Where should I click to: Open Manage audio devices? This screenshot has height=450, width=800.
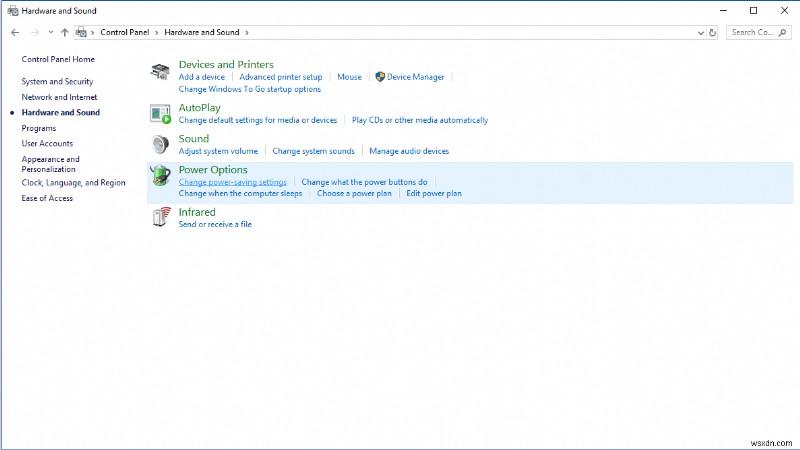point(409,151)
